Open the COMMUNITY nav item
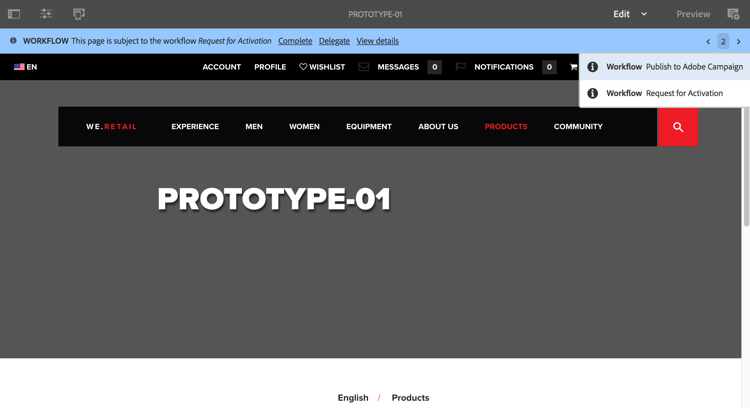Image resolution: width=750 pixels, height=408 pixels. point(578,127)
